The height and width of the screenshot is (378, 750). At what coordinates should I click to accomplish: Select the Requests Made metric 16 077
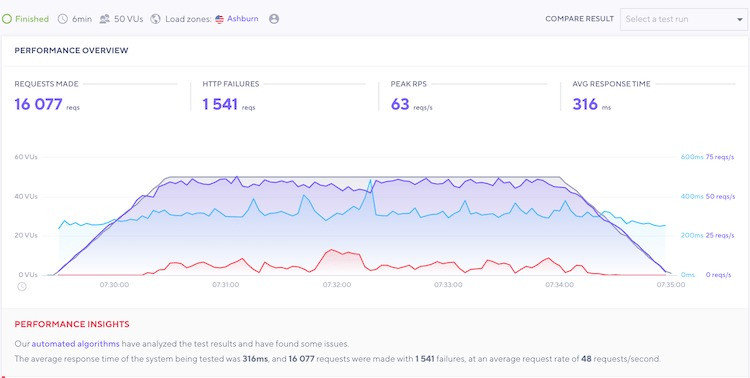click(38, 104)
